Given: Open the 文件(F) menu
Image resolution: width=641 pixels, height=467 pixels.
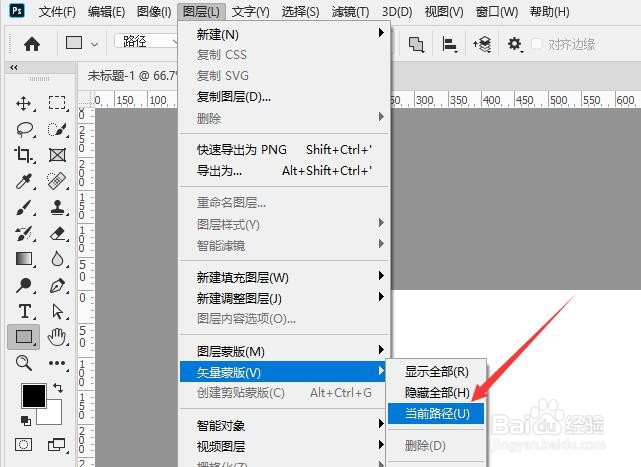Looking at the screenshot, I should pos(57,11).
